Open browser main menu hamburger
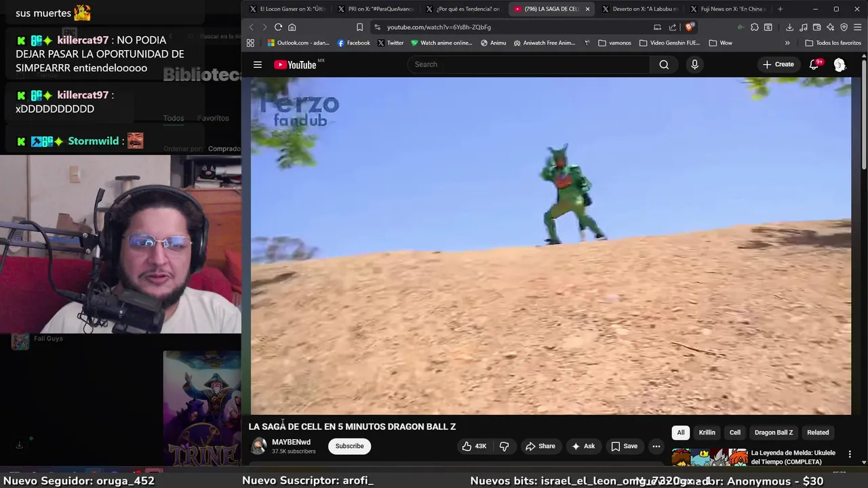The width and height of the screenshot is (868, 488). click(858, 27)
